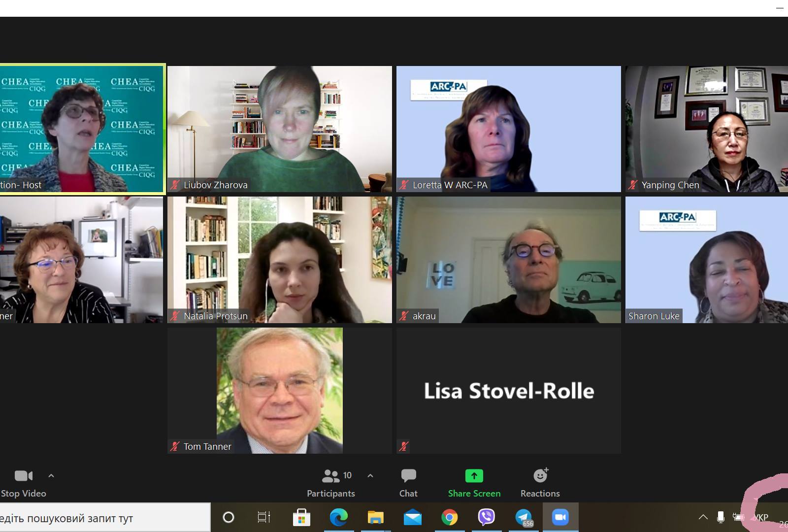Expand video options arrow beside Stop Video
This screenshot has width=788, height=532.
[x=51, y=476]
